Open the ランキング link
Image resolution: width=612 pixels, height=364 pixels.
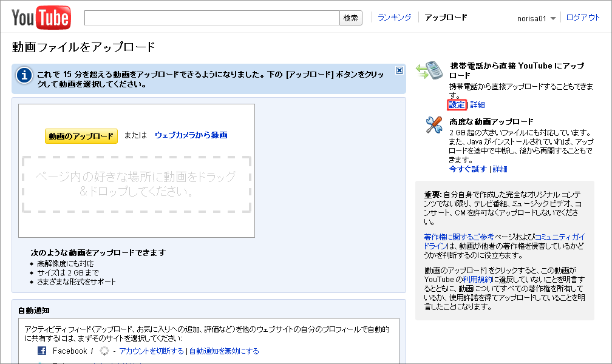[395, 18]
